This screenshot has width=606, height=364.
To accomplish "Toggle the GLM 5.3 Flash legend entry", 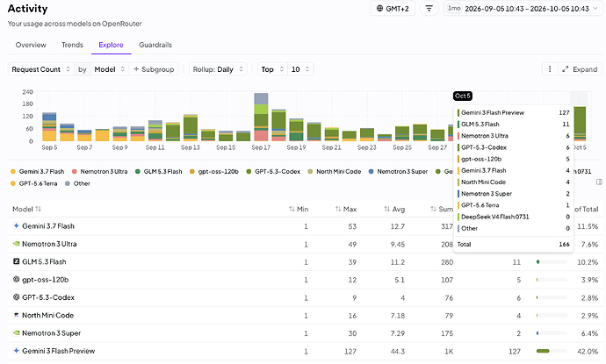I will pos(159,171).
